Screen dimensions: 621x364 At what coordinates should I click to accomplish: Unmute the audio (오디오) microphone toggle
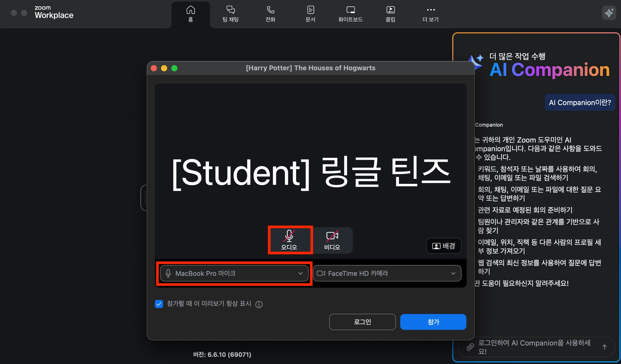pos(289,240)
